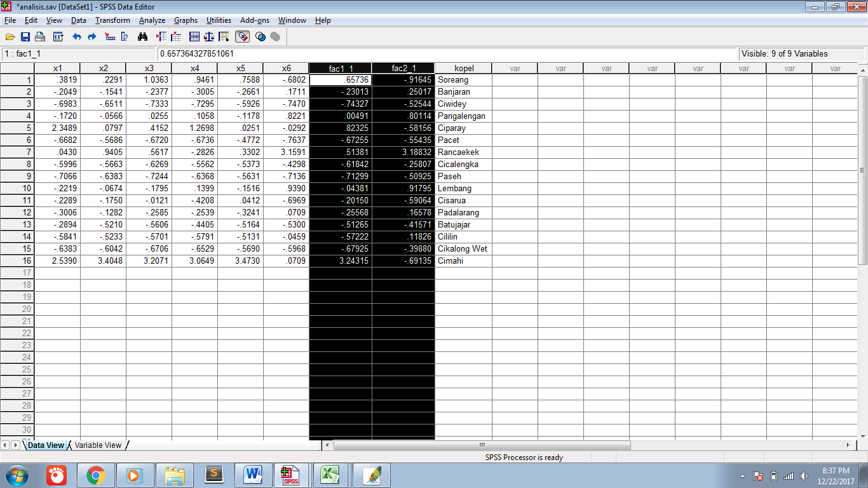Open the Graphs menu
The height and width of the screenshot is (488, 868).
click(x=186, y=20)
